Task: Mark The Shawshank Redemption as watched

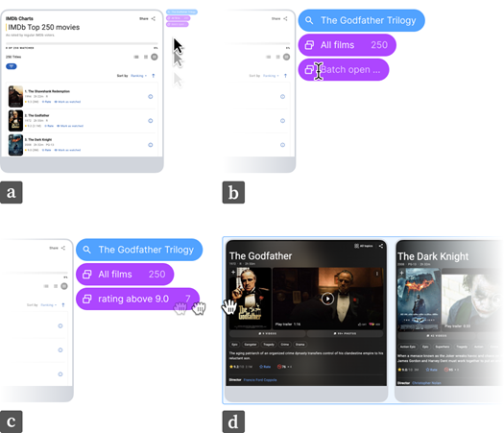Action: 67,102
